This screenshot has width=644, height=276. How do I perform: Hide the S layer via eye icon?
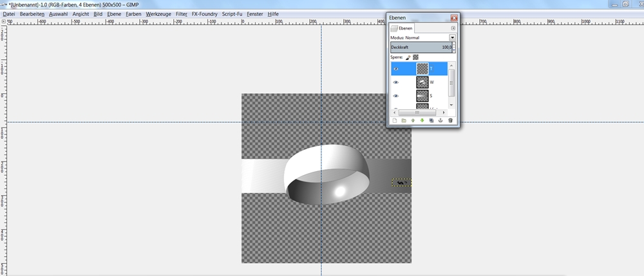pyautogui.click(x=396, y=96)
